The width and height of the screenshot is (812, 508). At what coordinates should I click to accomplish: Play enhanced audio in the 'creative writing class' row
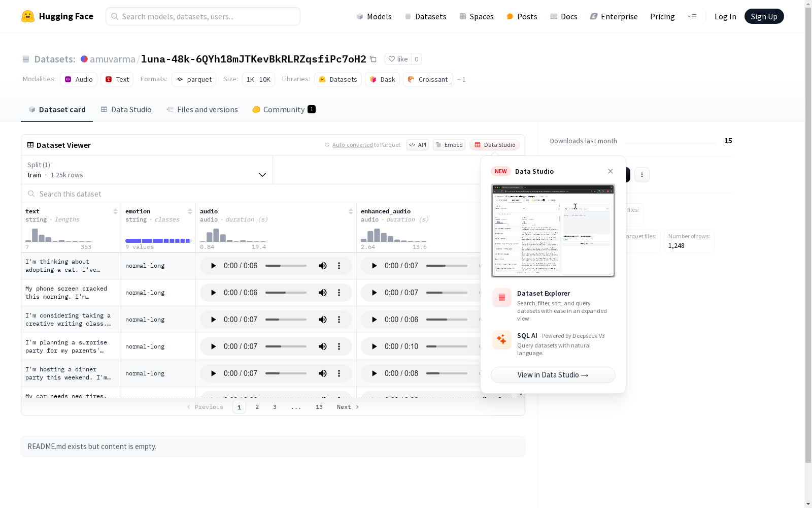(374, 320)
